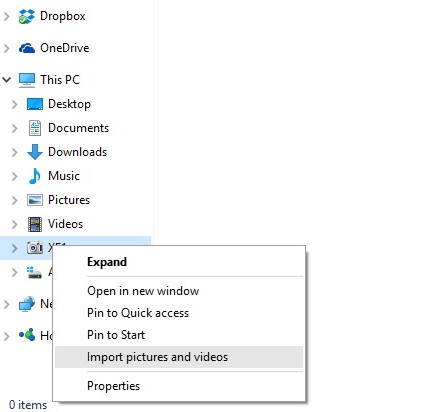Viewport: 423px width, 412px height.
Task: Choose Open in new window
Action: pyautogui.click(x=143, y=291)
